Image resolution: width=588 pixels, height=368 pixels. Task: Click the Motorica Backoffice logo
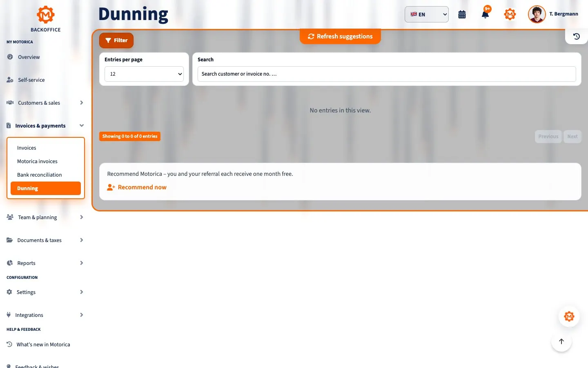click(46, 19)
